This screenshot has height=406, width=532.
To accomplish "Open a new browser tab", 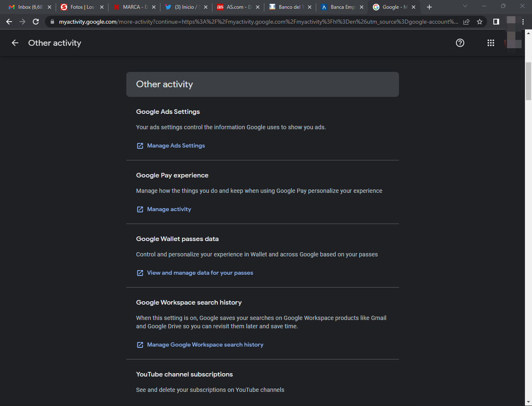I will [429, 7].
